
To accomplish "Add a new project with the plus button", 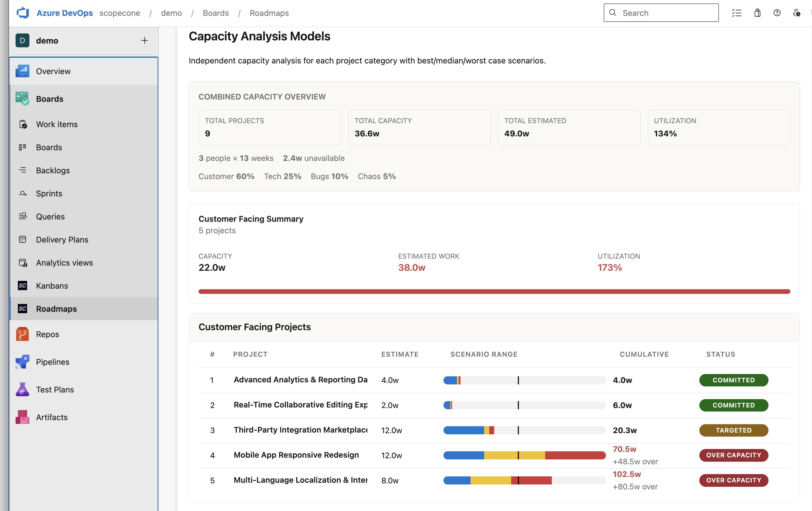I will coord(144,40).
